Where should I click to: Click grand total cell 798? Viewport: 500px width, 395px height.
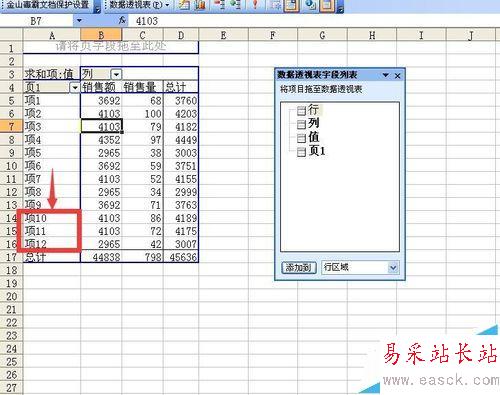[x=142, y=257]
